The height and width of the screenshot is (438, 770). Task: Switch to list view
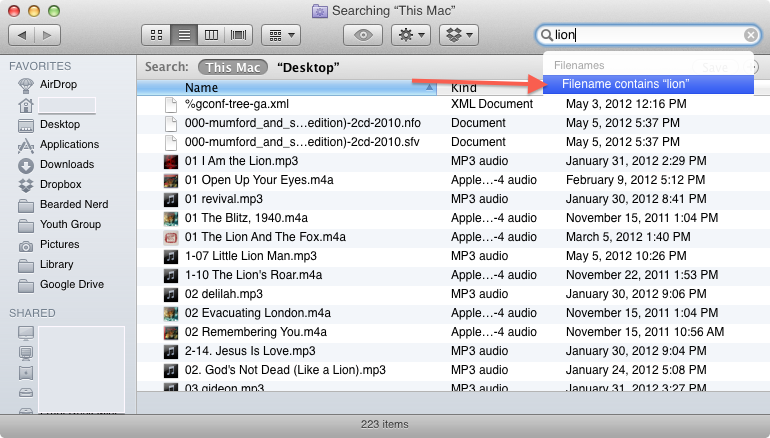pyautogui.click(x=184, y=35)
